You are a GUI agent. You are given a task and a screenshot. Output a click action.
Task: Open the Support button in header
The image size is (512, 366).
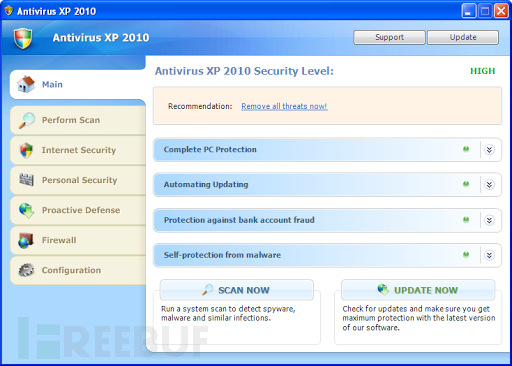tap(389, 37)
